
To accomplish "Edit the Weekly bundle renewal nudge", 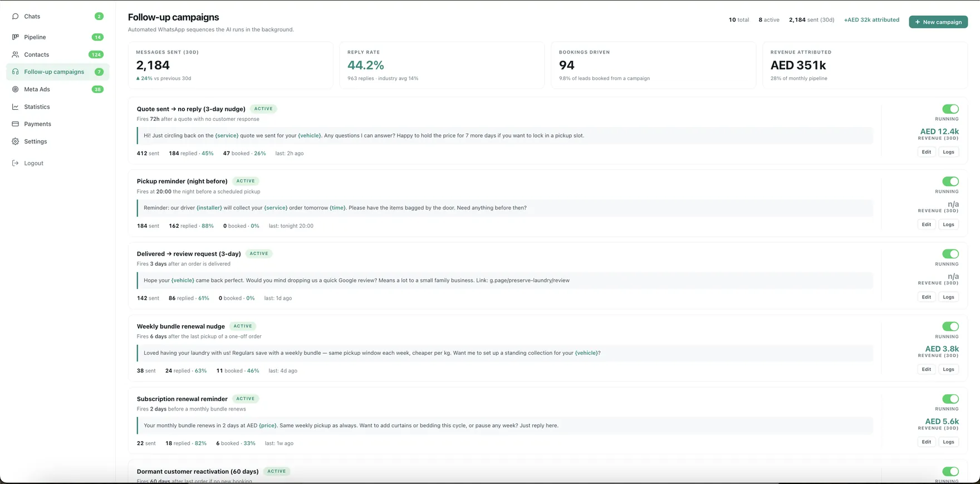I will [927, 369].
